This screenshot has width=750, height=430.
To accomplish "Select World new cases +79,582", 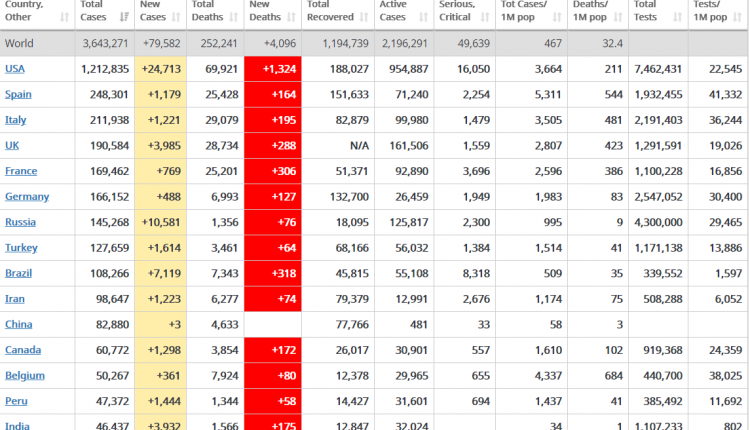I will 162,44.
